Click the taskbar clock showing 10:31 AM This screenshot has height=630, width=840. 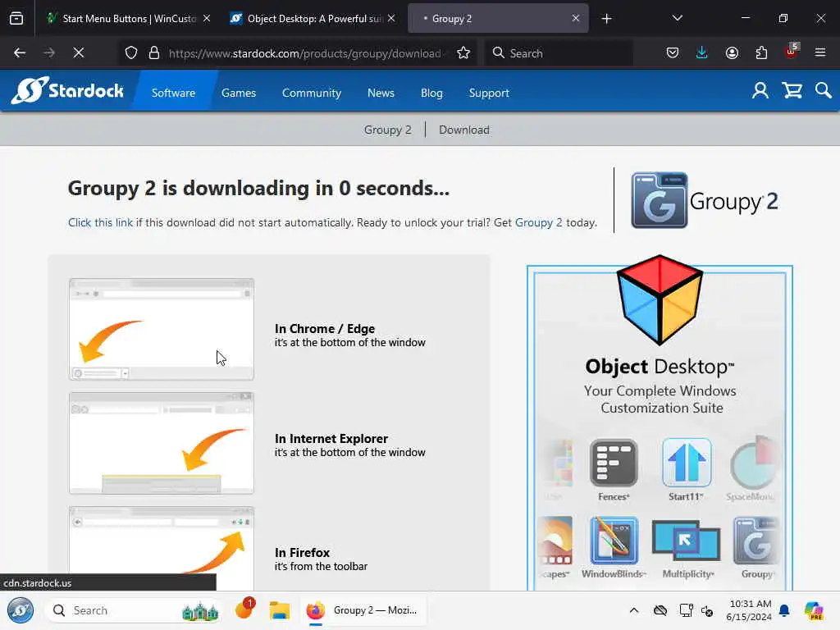point(749,610)
